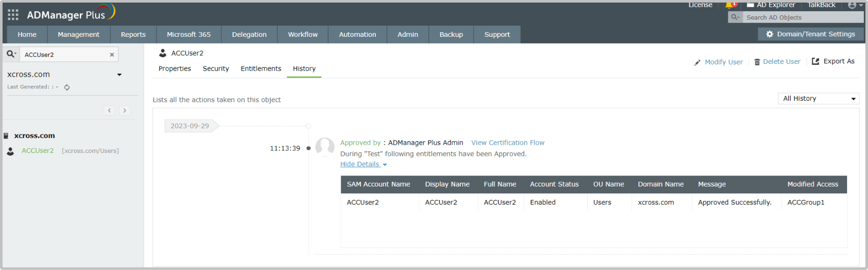
Task: Open the Admin menu tab
Action: [408, 35]
